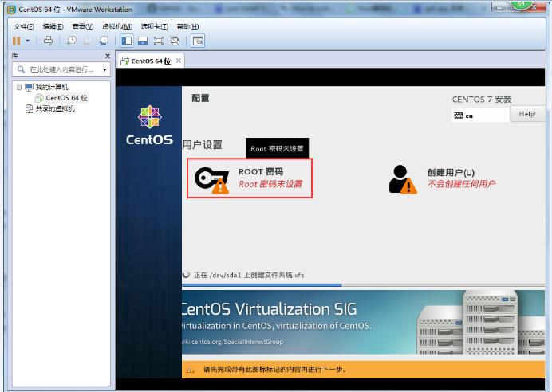Select CentOS 64 位 in the library tree
This screenshot has height=392, width=552.
point(66,98)
